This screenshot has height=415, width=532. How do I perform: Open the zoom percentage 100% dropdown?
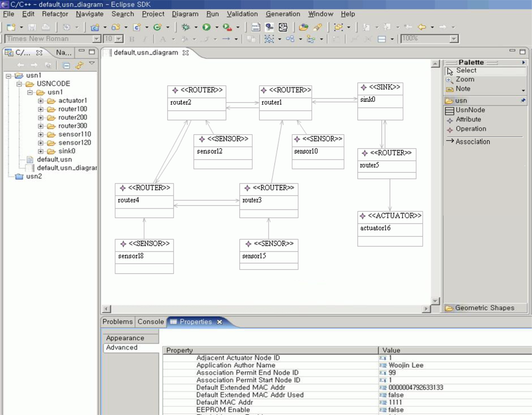point(454,39)
